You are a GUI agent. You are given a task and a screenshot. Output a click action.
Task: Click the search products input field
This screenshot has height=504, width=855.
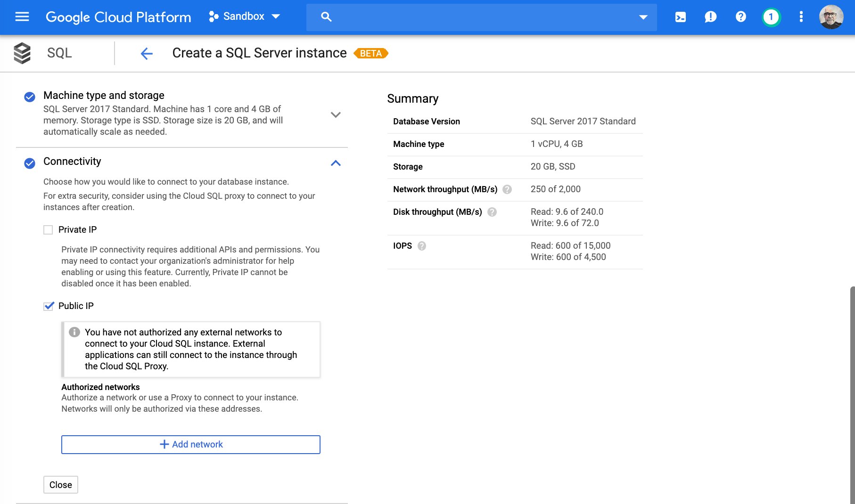[x=481, y=17]
